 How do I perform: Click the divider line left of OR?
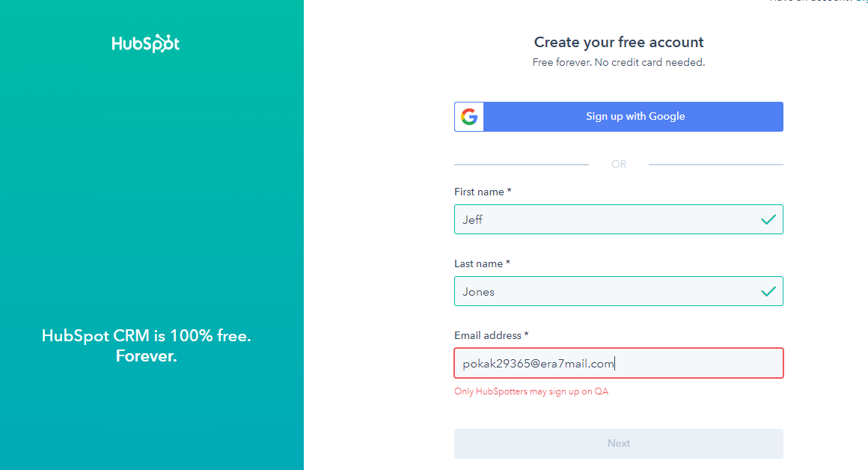point(522,165)
